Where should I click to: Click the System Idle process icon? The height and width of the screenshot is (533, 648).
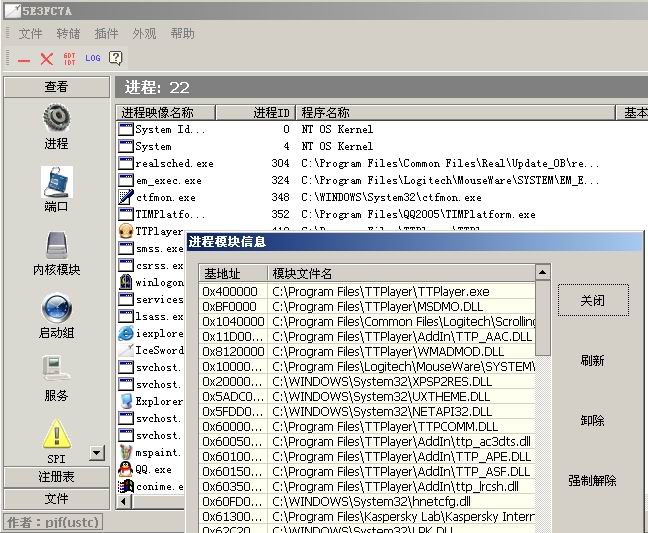[126, 129]
